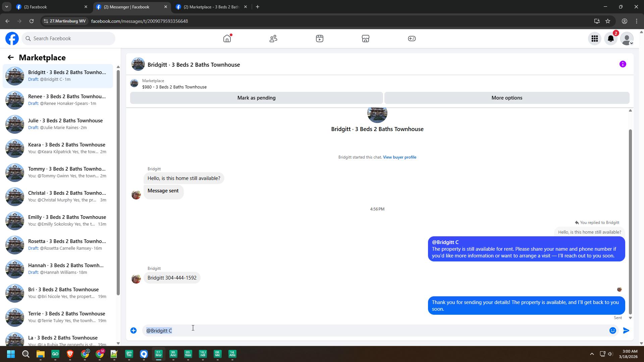Open Terrie conversation in the list

[x=58, y=317]
